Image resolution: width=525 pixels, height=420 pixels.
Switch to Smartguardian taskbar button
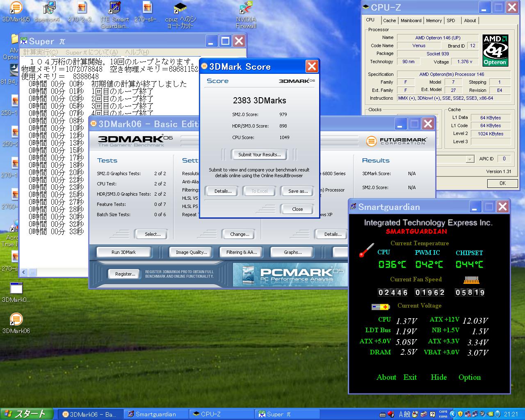(x=156, y=414)
